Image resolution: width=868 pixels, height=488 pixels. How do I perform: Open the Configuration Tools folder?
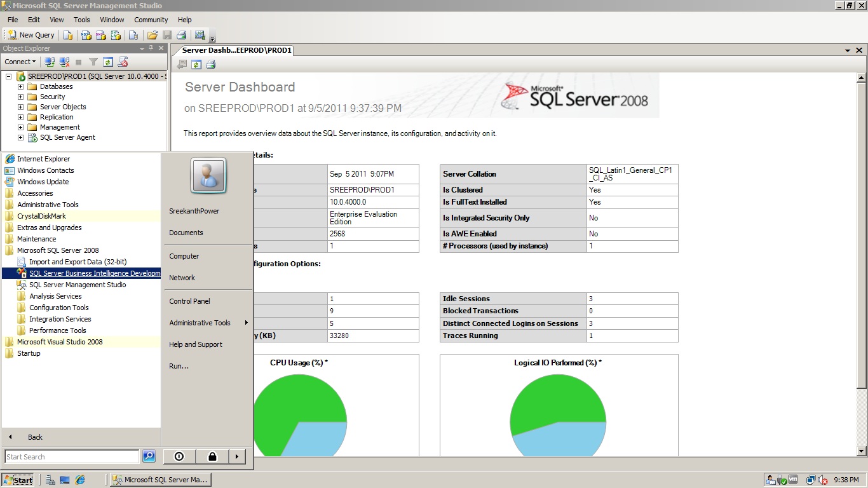point(81,308)
